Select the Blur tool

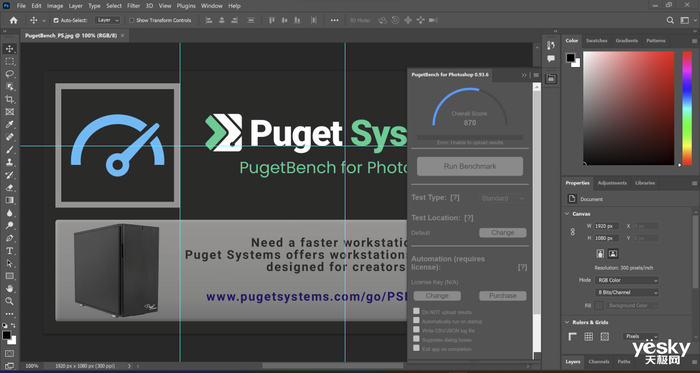(x=9, y=213)
